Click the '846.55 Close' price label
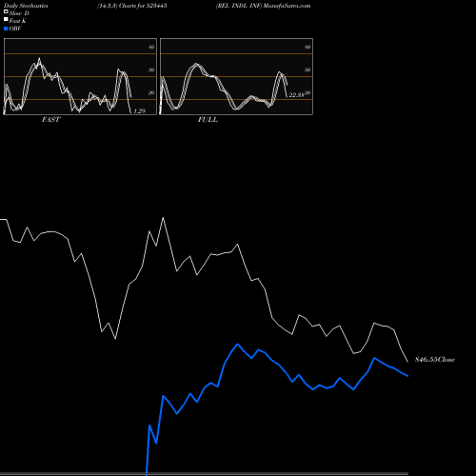Image resolution: width=476 pixels, height=476 pixels. tap(435, 360)
